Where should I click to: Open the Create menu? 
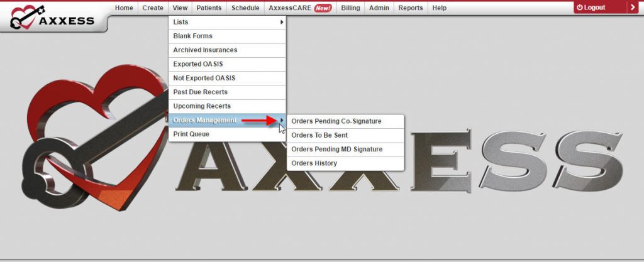153,8
